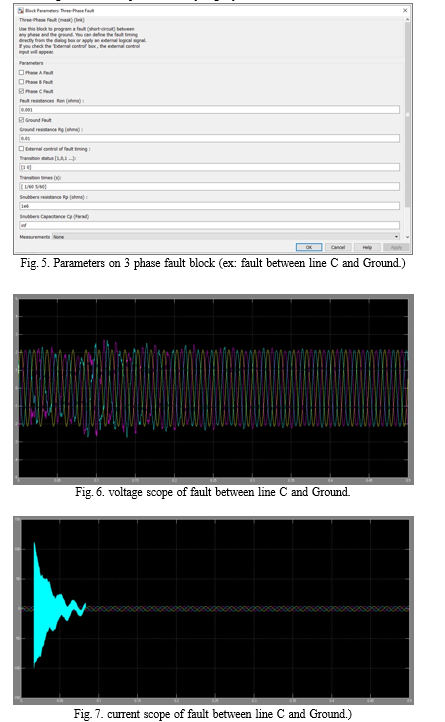Click the Cancel button

[x=338, y=247]
